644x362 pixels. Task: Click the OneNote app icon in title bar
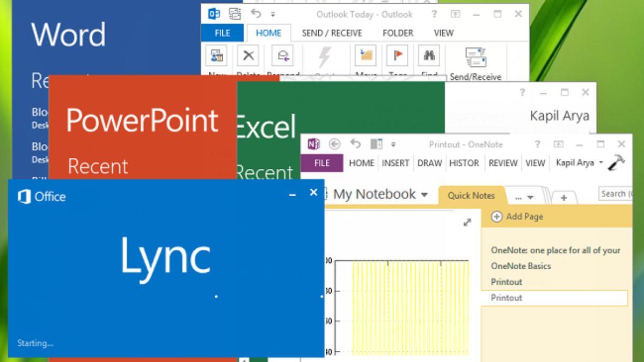pos(314,144)
